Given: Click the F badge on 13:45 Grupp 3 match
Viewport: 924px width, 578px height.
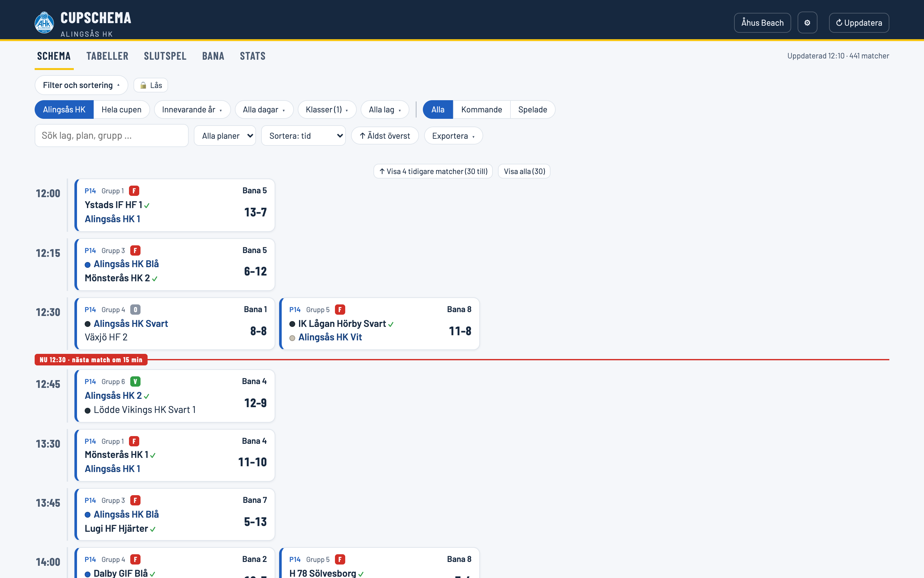Looking at the screenshot, I should tap(135, 500).
